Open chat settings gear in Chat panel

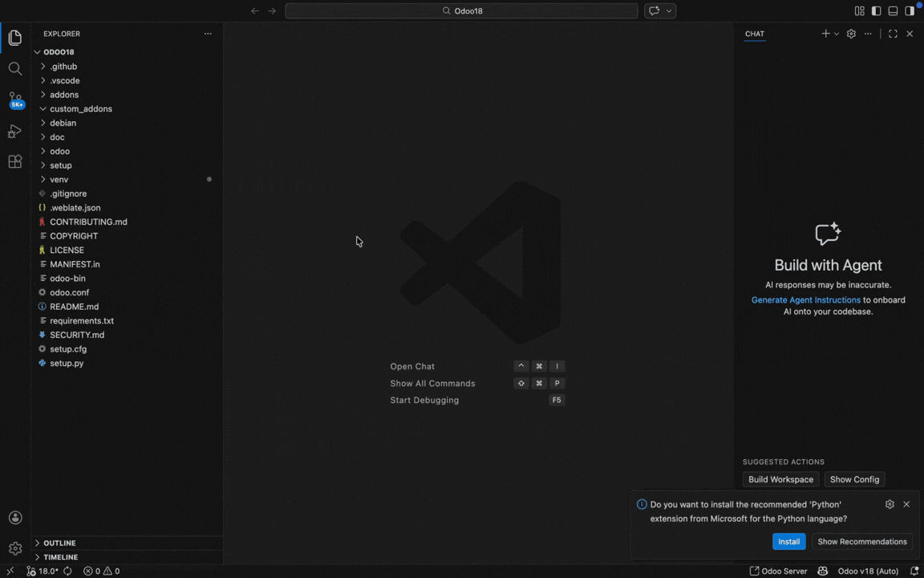click(x=851, y=34)
